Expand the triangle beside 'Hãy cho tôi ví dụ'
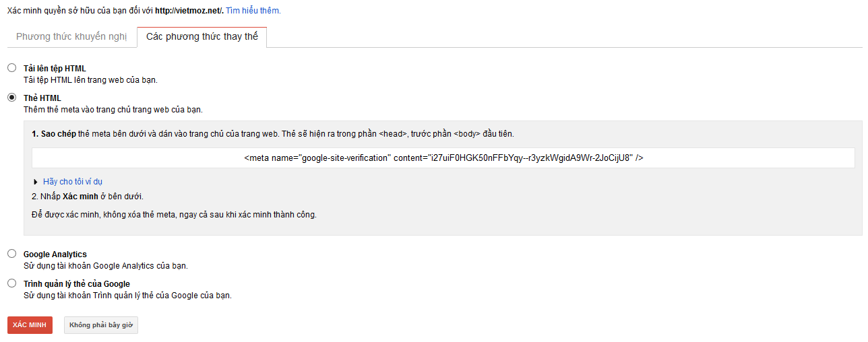 36,182
